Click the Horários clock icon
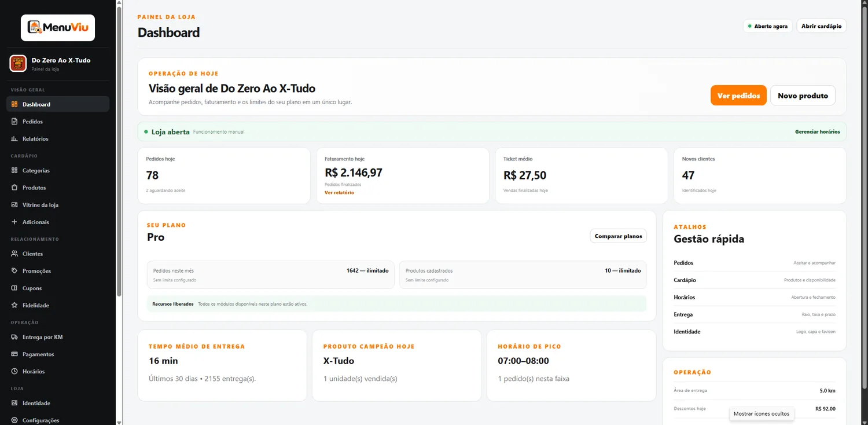This screenshot has width=868, height=425. (x=14, y=371)
